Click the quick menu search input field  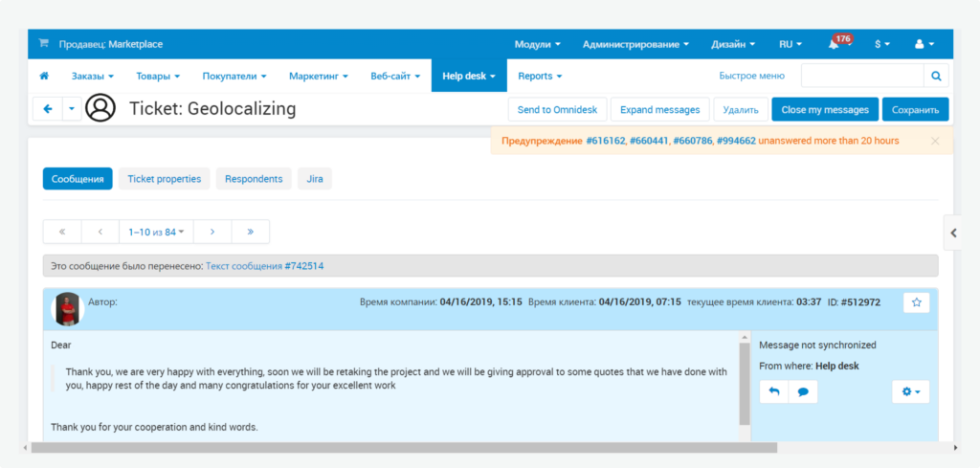point(861,76)
